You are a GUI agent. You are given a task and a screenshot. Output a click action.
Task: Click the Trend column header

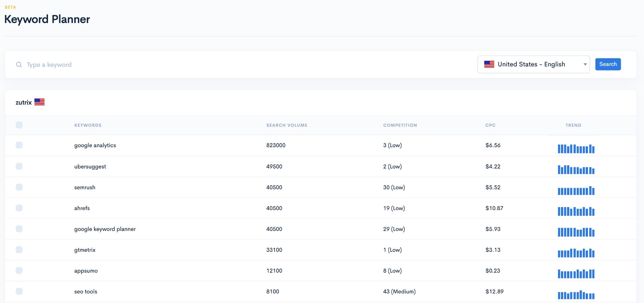tap(573, 125)
